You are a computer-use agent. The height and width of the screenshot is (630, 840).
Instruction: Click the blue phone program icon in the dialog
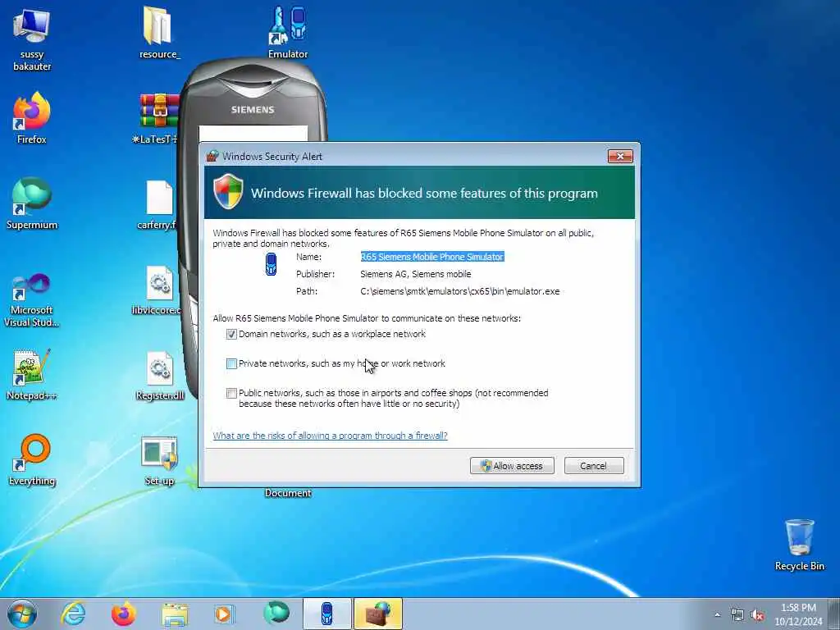[x=271, y=264]
